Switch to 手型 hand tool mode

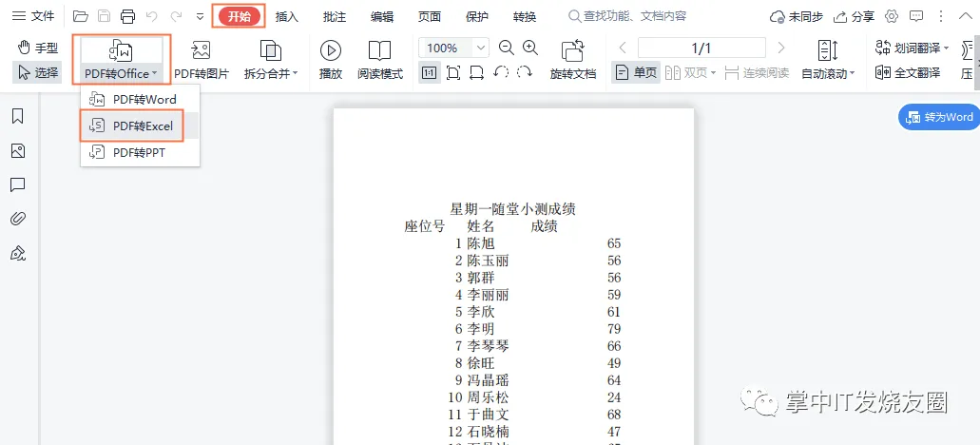click(x=37, y=48)
